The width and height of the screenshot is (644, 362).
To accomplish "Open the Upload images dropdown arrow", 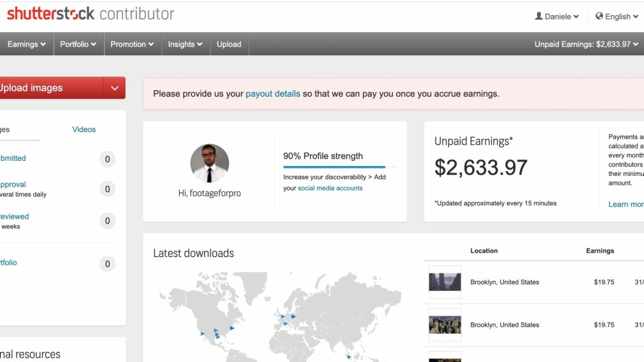I will [x=114, y=88].
